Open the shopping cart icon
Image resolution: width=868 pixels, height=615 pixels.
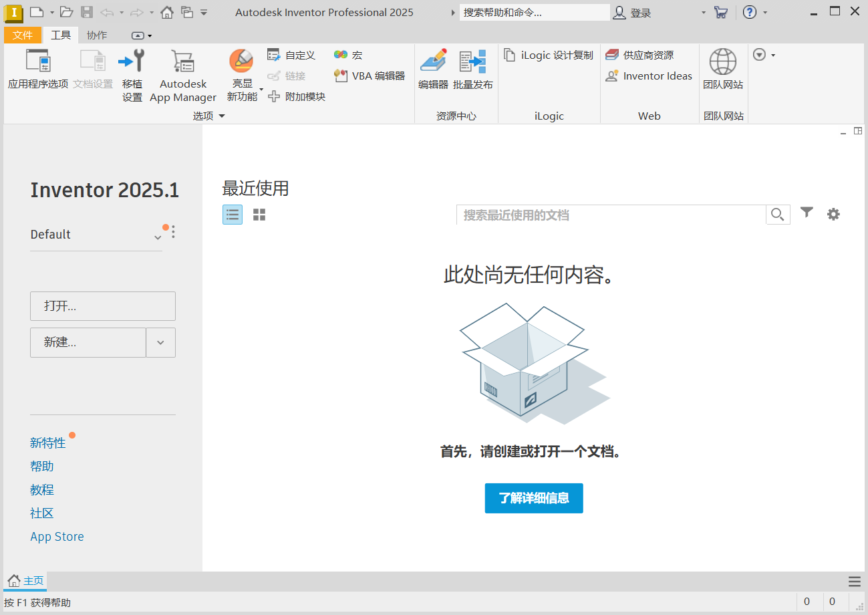coord(720,12)
